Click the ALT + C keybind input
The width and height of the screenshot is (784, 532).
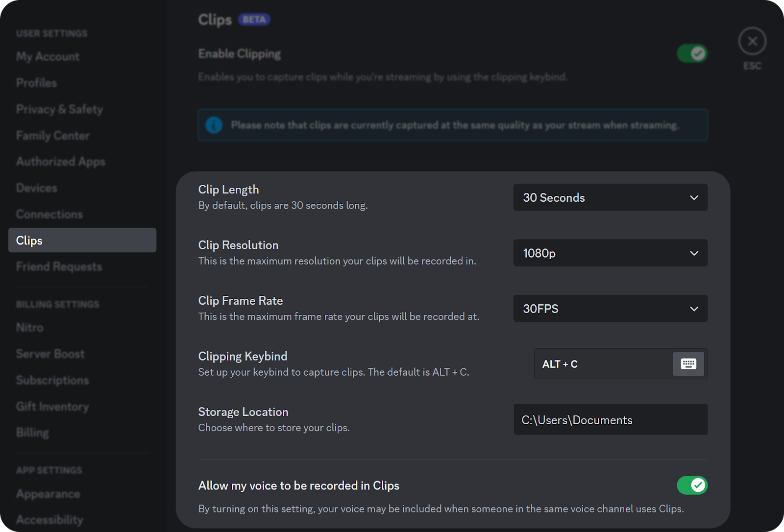click(x=588, y=364)
